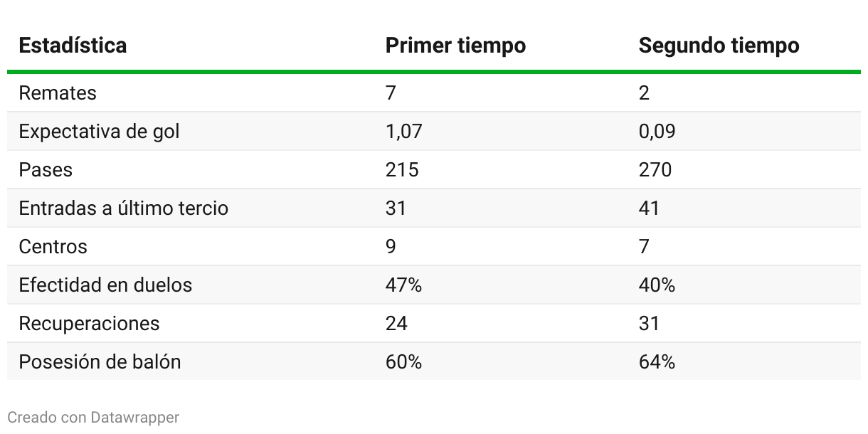Click the 47% duel effectiveness value

click(x=403, y=285)
